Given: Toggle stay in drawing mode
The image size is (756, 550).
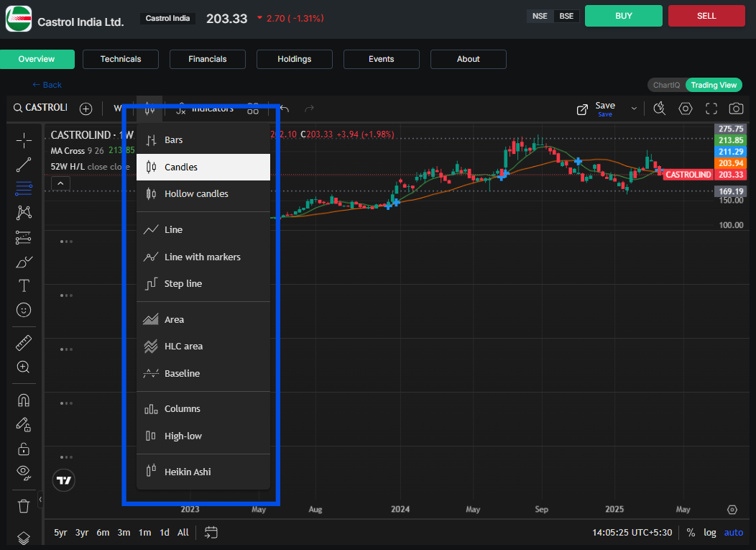Looking at the screenshot, I should click(24, 425).
